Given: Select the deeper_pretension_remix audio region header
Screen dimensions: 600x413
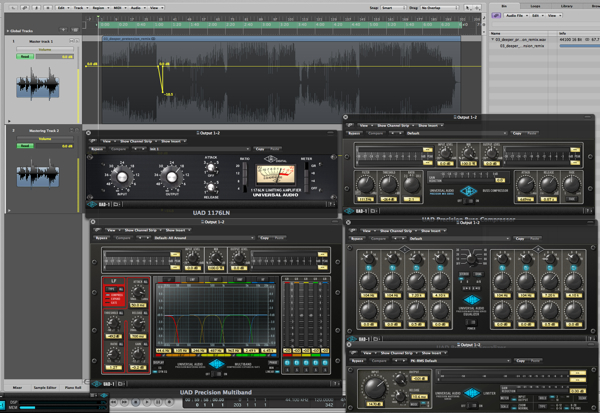Looking at the screenshot, I should click(x=281, y=39).
